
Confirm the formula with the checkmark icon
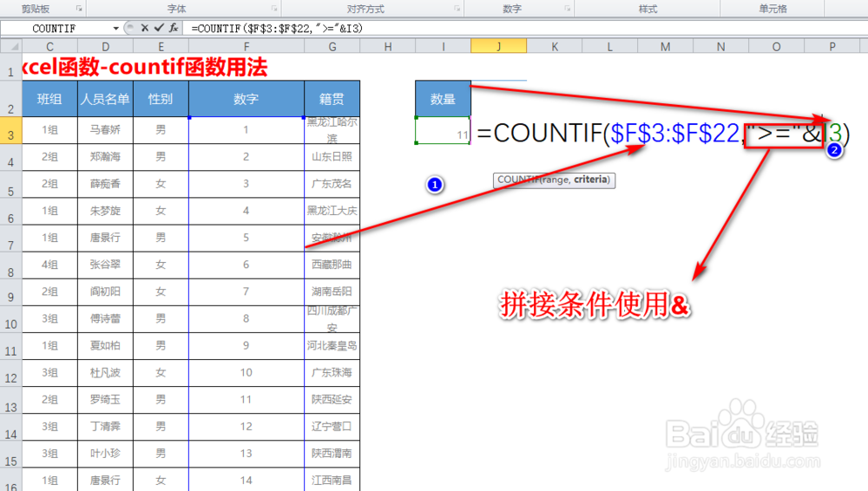point(159,28)
